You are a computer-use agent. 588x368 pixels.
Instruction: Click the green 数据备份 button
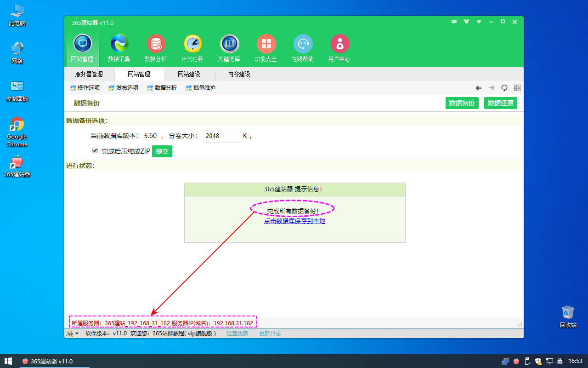tap(462, 103)
